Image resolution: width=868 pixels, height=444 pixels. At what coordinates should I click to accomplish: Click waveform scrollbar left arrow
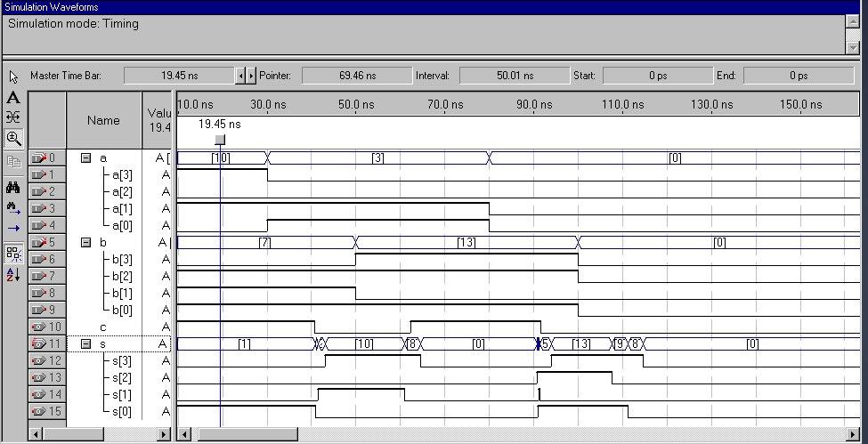tap(185, 434)
